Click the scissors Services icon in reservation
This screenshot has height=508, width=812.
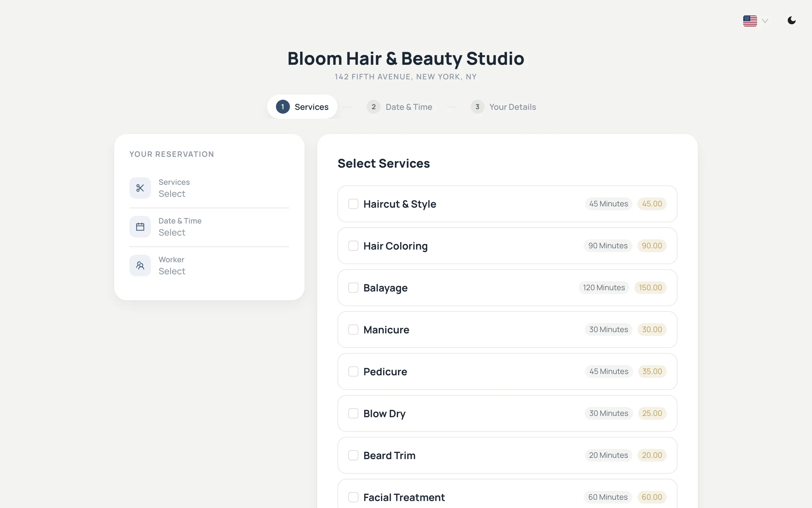point(140,188)
